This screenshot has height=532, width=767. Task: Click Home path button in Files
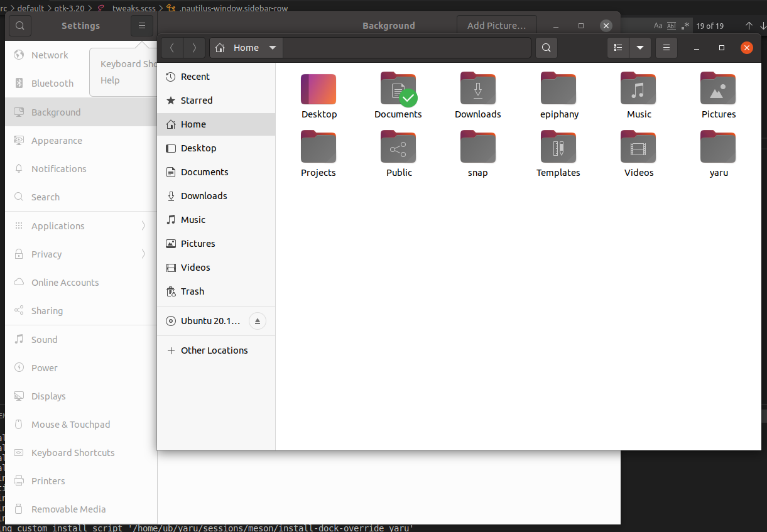246,48
